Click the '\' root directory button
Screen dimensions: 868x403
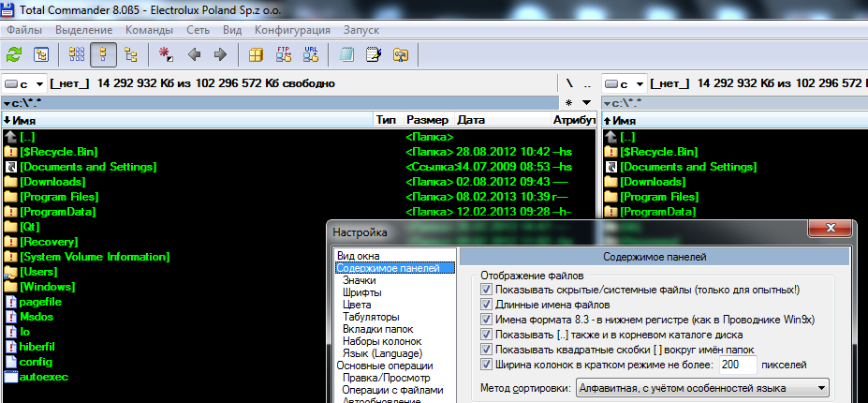(569, 84)
